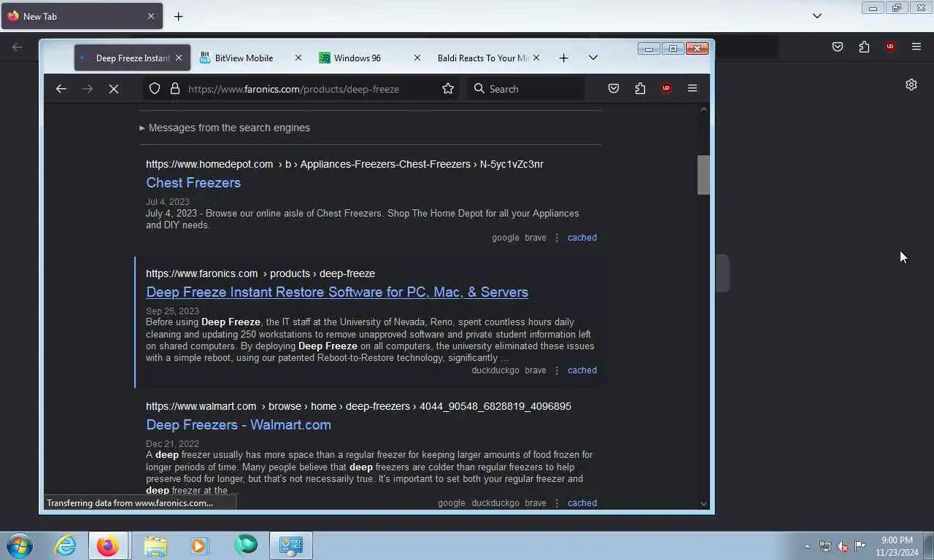
Task: Open uBlock Origin in inner window toolbar
Action: click(x=666, y=89)
